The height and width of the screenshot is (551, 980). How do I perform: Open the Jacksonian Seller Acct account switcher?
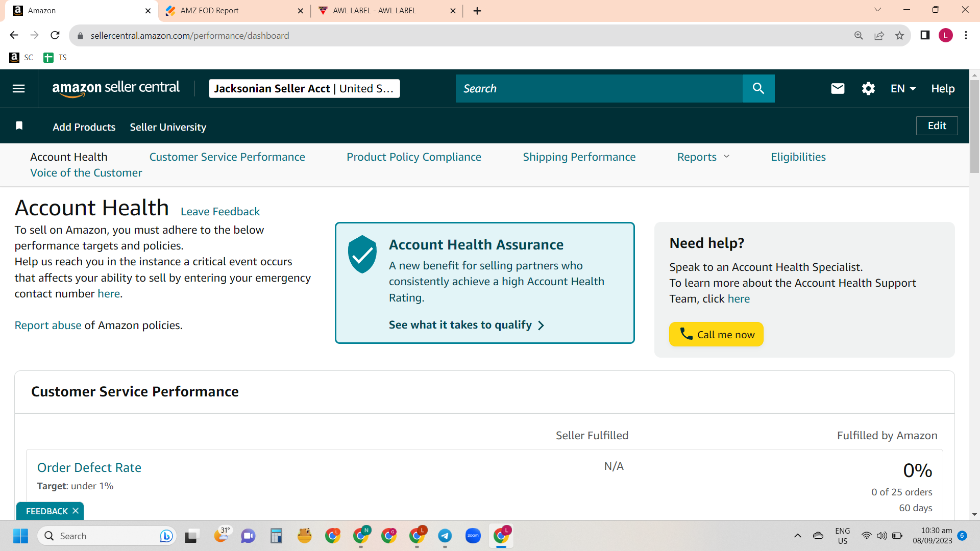[304, 88]
